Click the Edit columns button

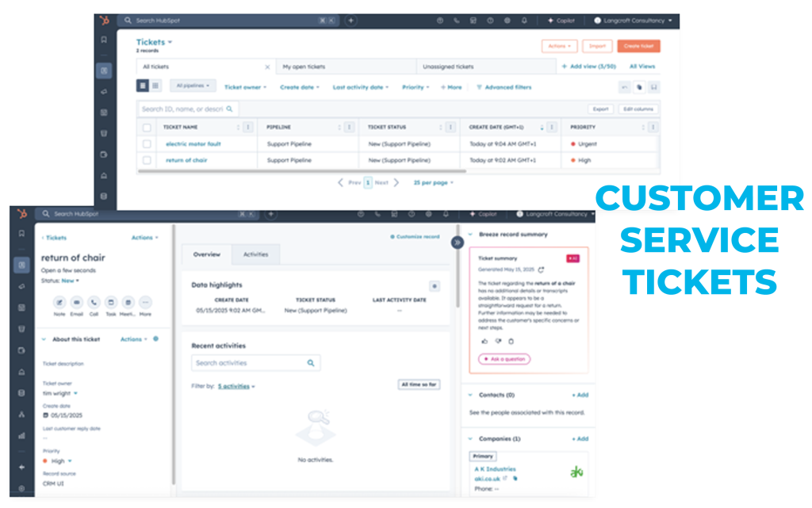coord(638,109)
